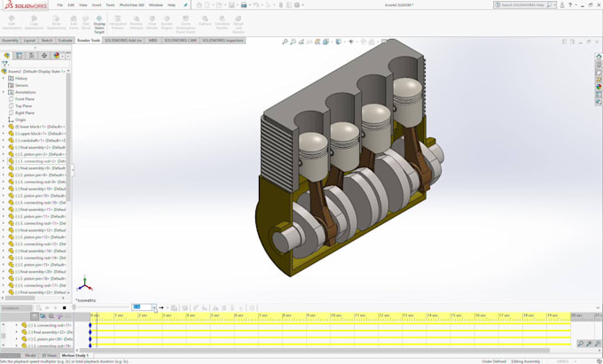Open the FeatureManager design tree tab

(7, 56)
